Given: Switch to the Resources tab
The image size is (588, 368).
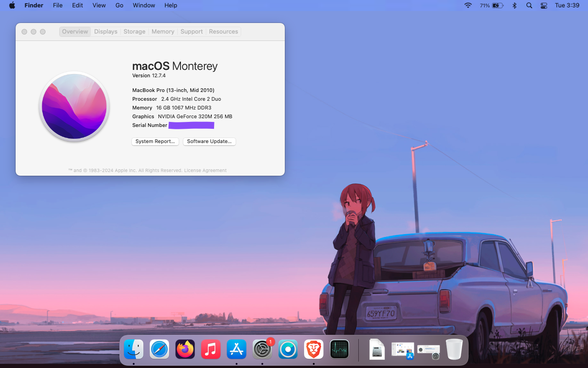Looking at the screenshot, I should [x=224, y=32].
